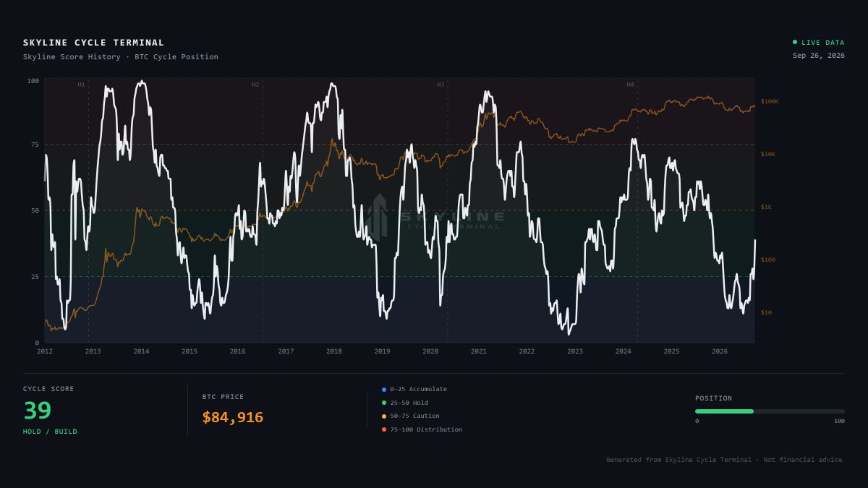Click the 2023 x-axis label
The width and height of the screenshot is (868, 488).
(x=575, y=351)
